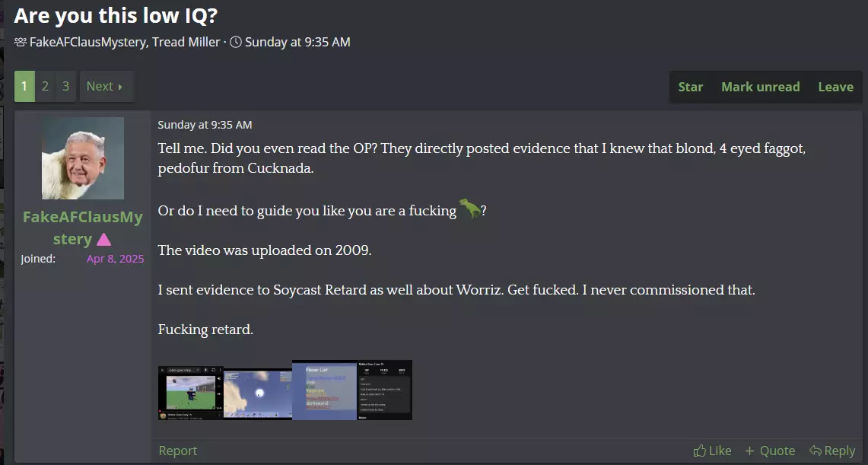Go to page 3 of the conversation
868x465 pixels.
(x=66, y=86)
